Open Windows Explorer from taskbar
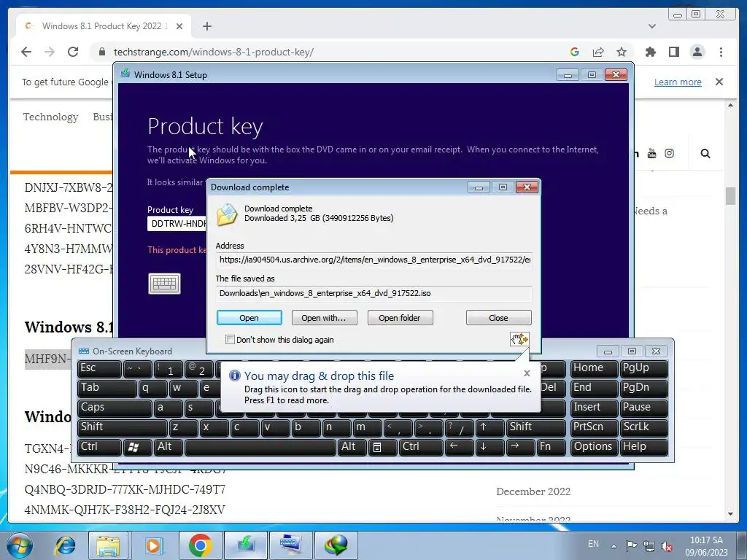 pyautogui.click(x=108, y=545)
